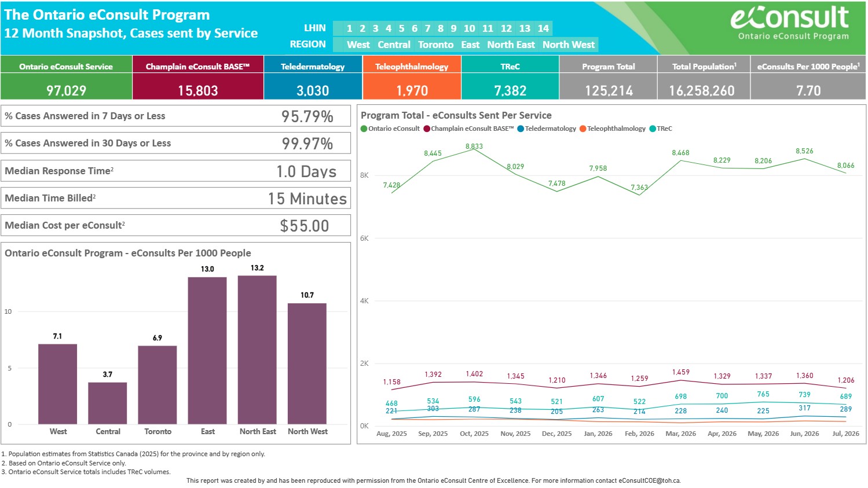Click the orange Teleophthalmology legend marker
The image size is (868, 488).
583,129
